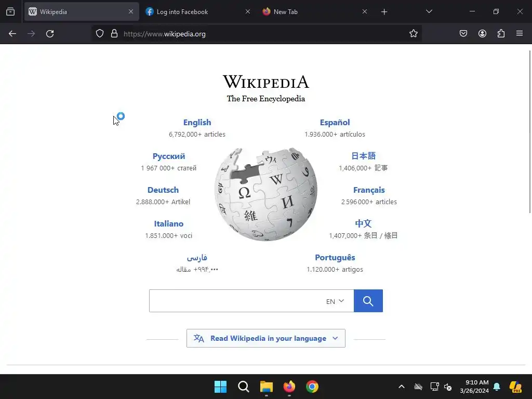Open Deutsch Wikipedia
Screen dimensions: 532x399
tap(163, 190)
